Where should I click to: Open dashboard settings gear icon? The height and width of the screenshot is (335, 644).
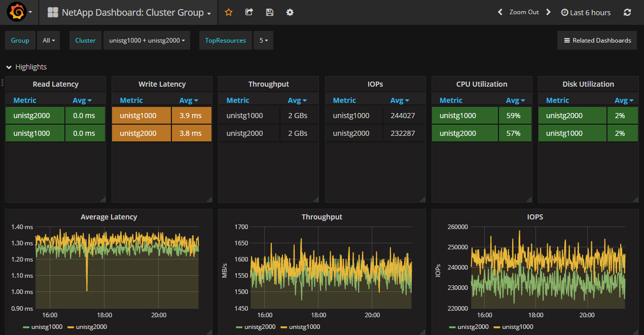pos(290,12)
